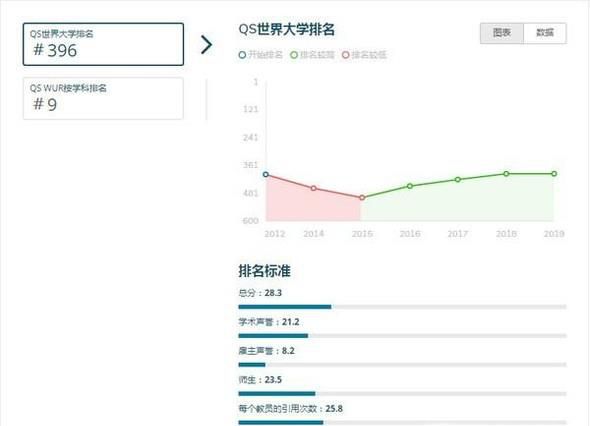
Task: Select the QS WUR按学科排名 #9 card
Action: tap(103, 99)
